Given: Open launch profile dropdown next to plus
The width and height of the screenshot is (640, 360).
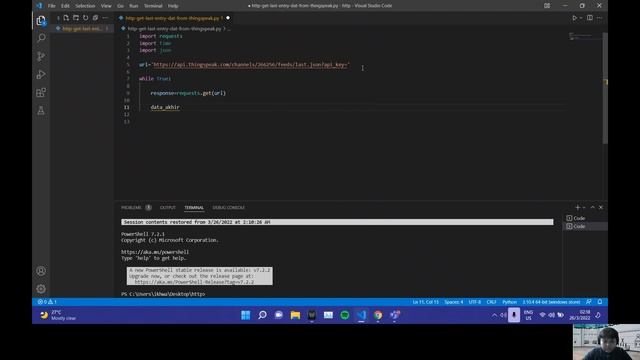Looking at the screenshot, I should (584, 207).
